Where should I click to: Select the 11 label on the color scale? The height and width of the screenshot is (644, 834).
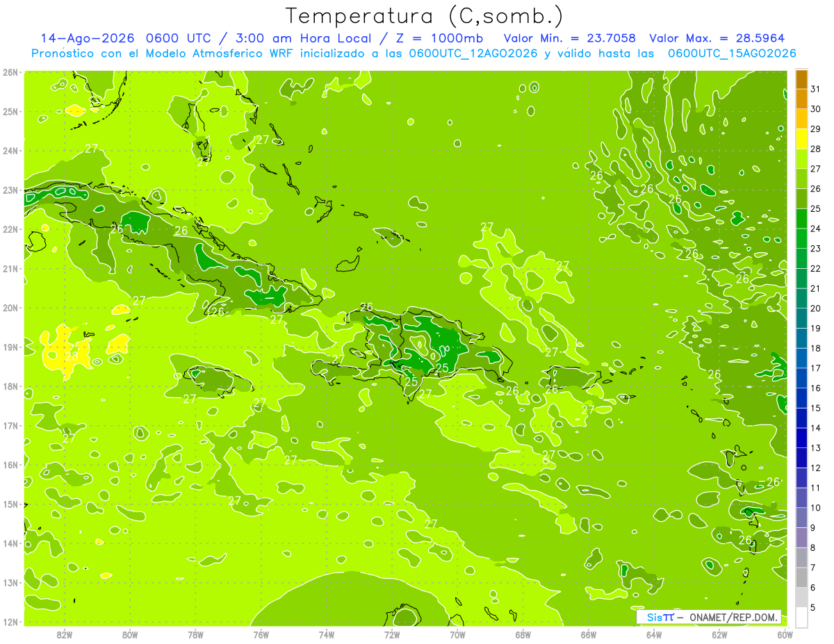[x=817, y=488]
